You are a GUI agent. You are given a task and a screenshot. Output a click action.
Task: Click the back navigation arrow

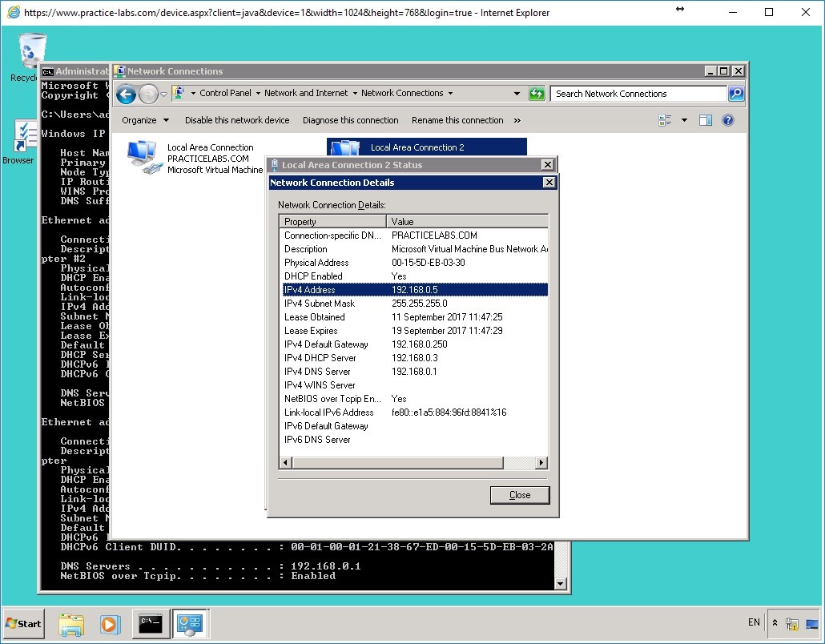click(x=126, y=94)
